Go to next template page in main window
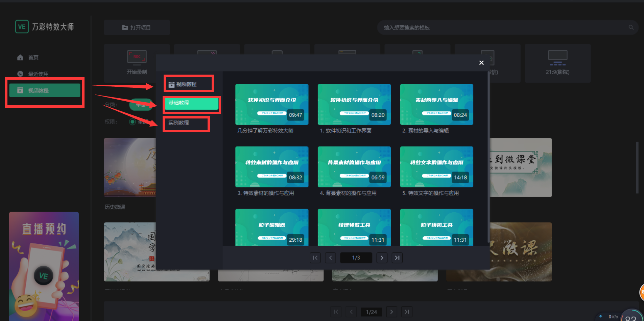The height and width of the screenshot is (321, 644). (x=391, y=312)
